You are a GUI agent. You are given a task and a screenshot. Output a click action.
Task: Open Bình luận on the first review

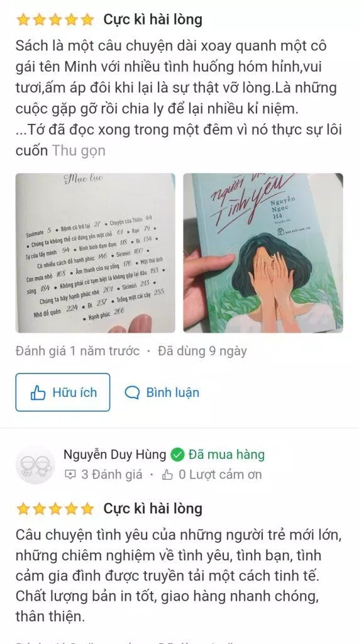[x=162, y=392]
